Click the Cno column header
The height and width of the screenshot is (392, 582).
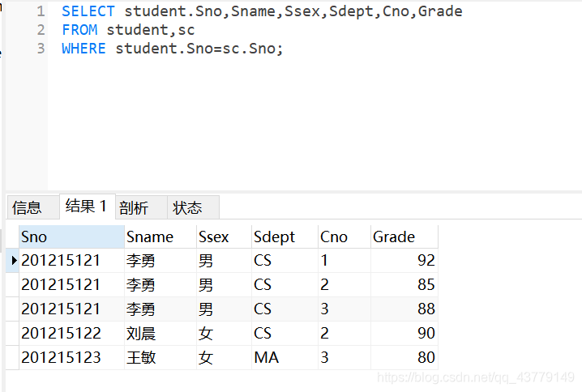pyautogui.click(x=344, y=237)
